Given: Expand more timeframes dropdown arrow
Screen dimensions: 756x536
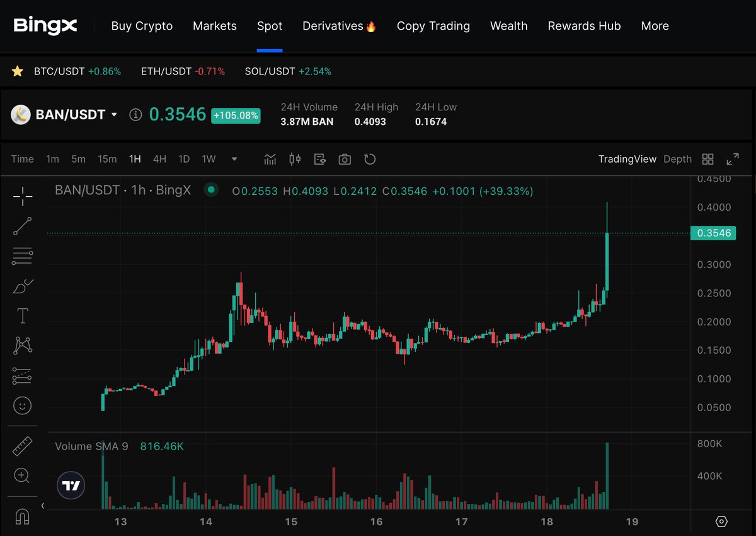Looking at the screenshot, I should 235,159.
